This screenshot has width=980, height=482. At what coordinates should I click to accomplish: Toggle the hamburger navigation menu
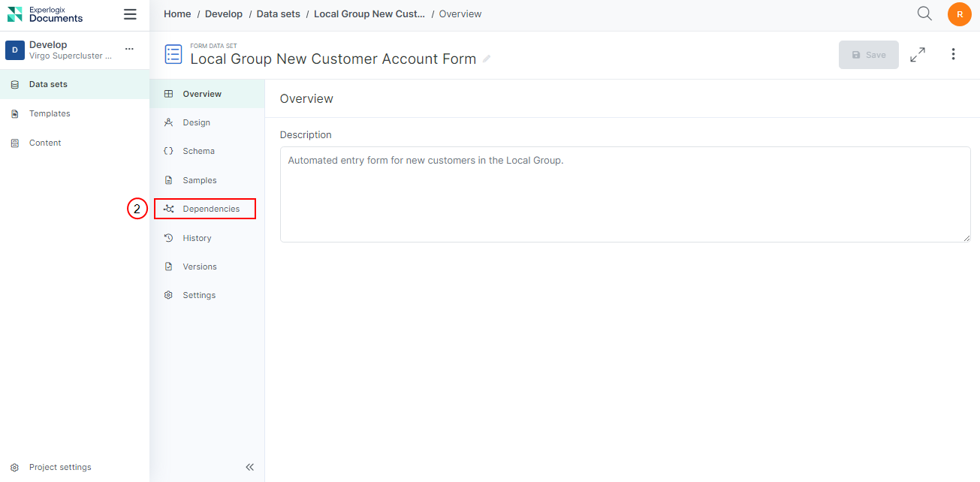[x=130, y=14]
